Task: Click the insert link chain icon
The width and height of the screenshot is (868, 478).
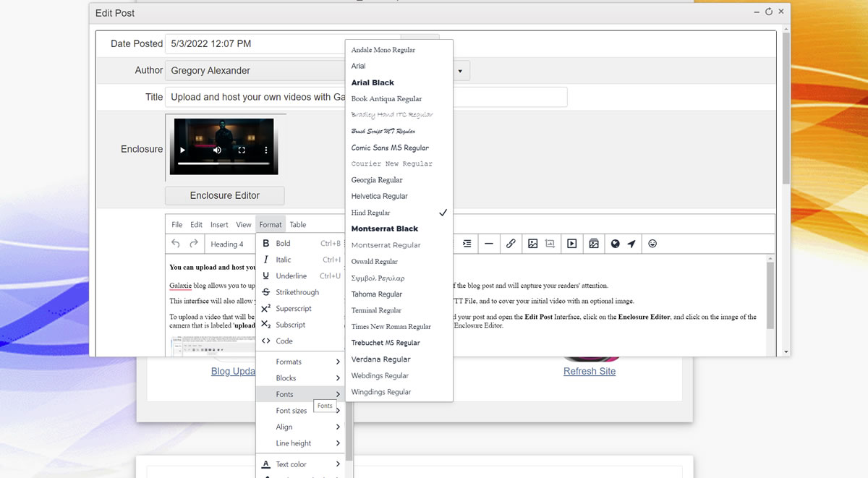Action: 511,244
